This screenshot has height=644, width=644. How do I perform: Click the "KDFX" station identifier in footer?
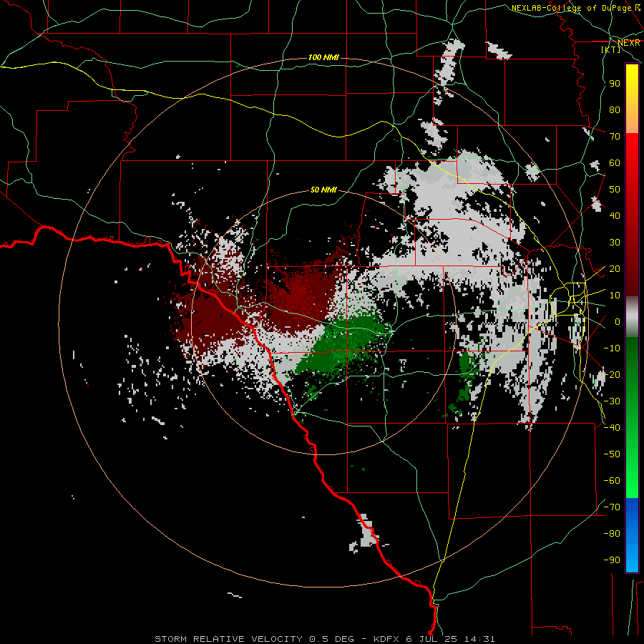coord(387,639)
